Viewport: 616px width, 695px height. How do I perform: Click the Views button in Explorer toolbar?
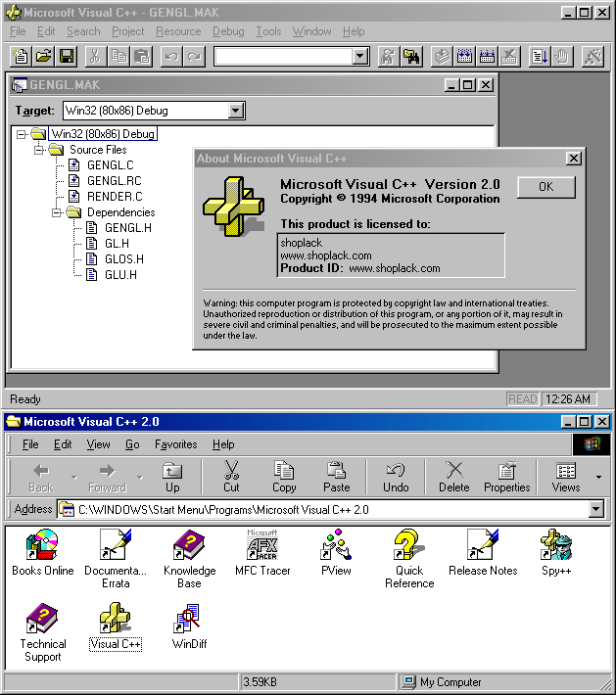566,477
